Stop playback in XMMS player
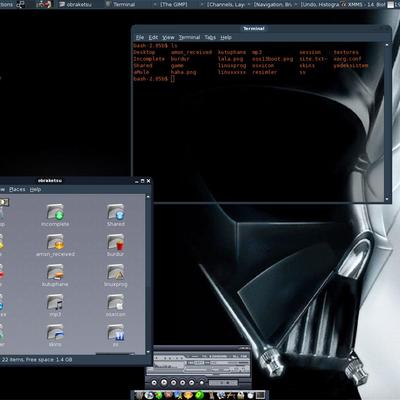The height and width of the screenshot is (400, 400). (183, 383)
